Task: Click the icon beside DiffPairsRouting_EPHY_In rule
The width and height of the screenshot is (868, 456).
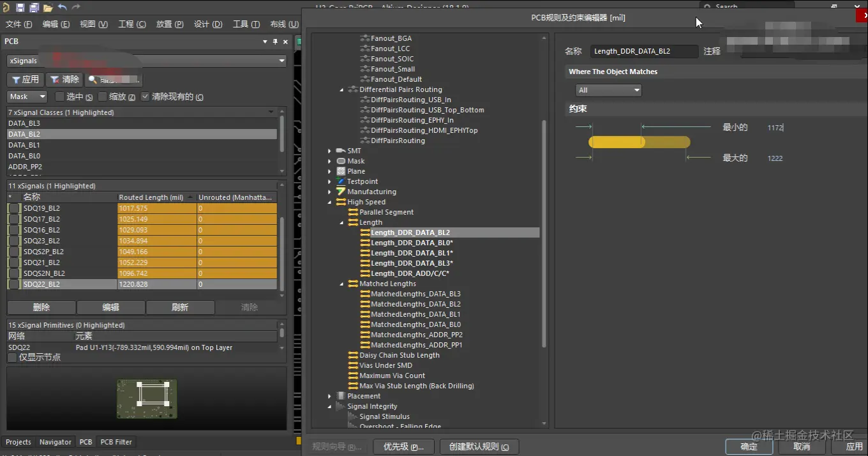Action: coord(365,120)
